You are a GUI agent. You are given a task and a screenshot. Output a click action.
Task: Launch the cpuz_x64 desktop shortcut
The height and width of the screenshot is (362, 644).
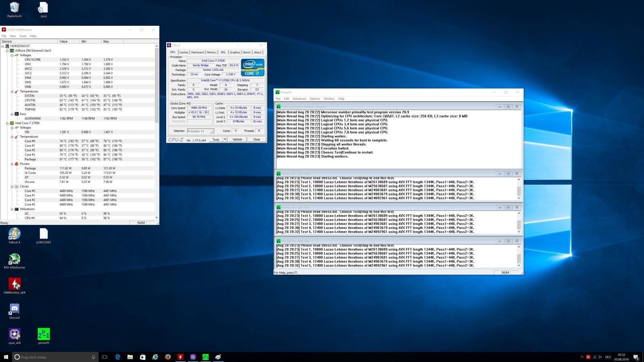[14, 336]
